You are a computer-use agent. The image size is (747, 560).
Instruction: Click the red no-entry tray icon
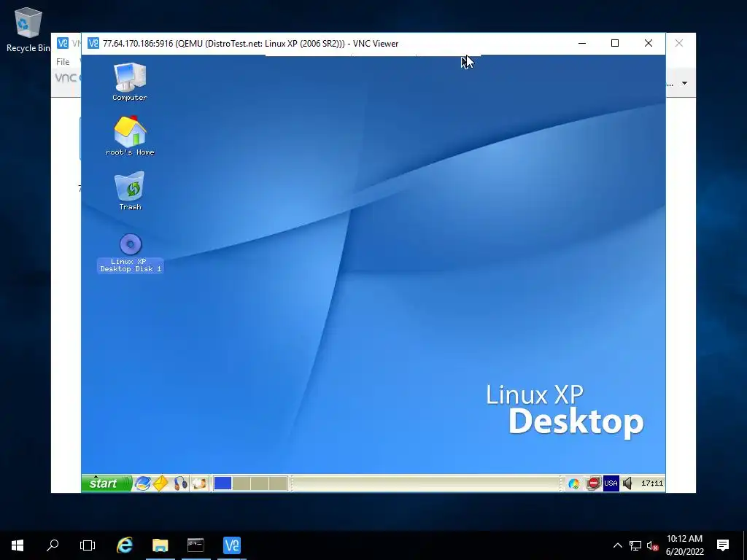point(593,483)
